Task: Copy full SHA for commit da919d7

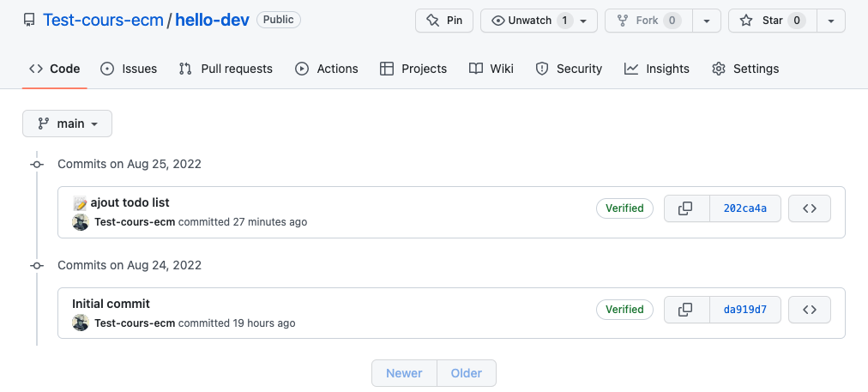Action: pyautogui.click(x=686, y=310)
